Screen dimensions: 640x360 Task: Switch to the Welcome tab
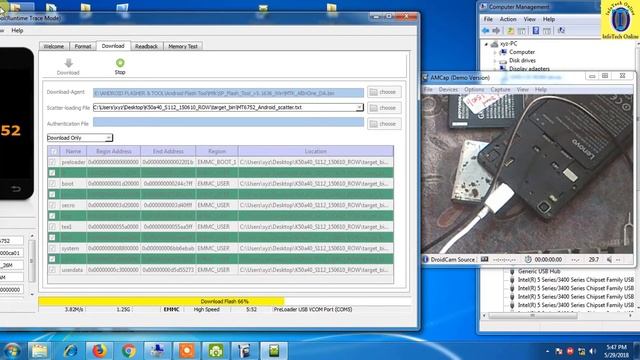tap(54, 47)
